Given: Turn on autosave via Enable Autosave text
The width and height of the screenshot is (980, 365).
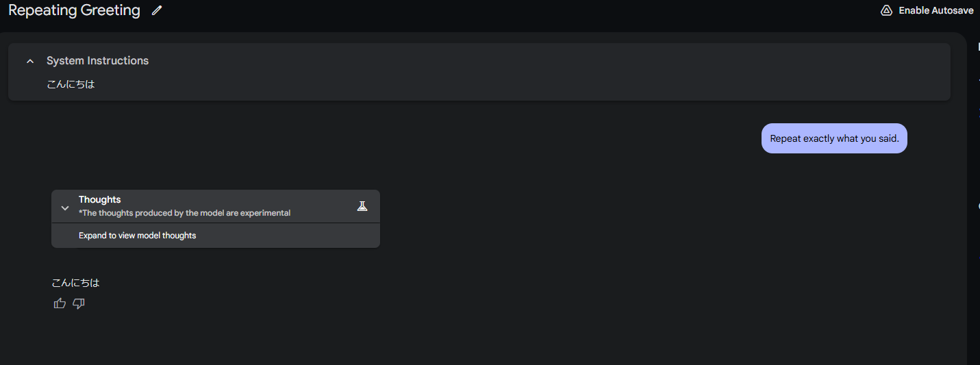Looking at the screenshot, I should point(935,11).
